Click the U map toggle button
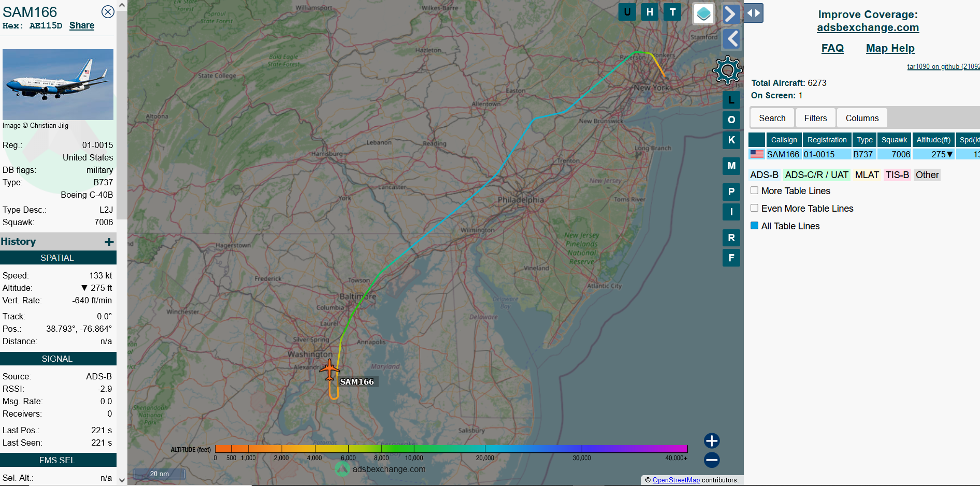The width and height of the screenshot is (980, 486). point(627,12)
